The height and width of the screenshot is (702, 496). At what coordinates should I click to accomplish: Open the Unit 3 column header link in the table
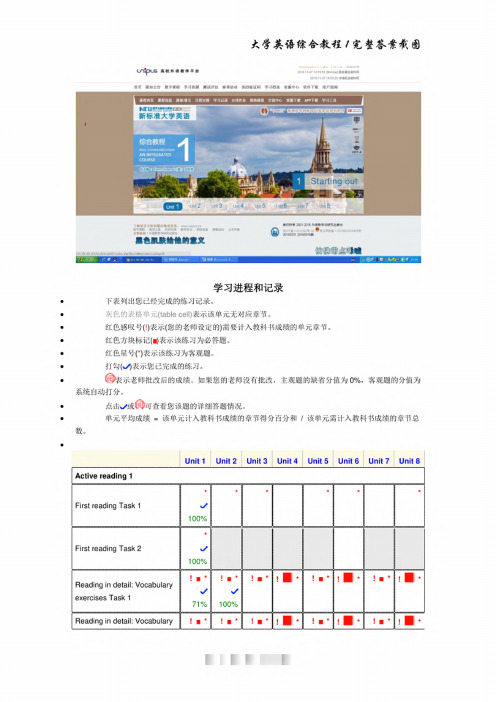click(x=257, y=461)
